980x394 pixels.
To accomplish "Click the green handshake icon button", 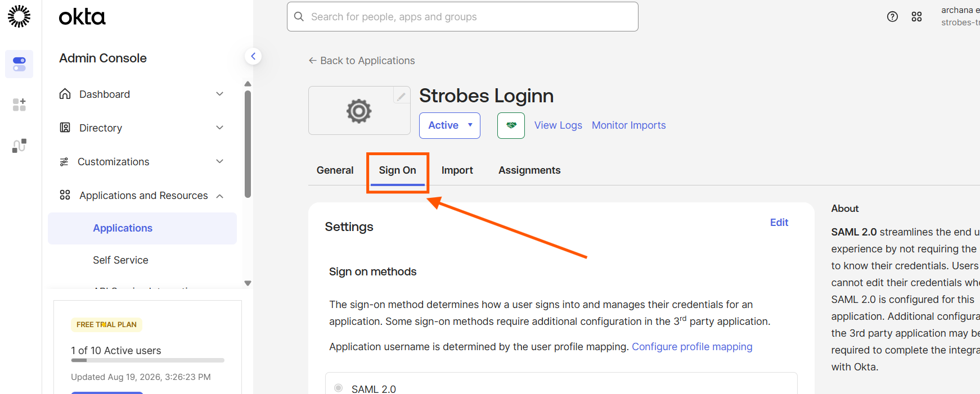I will tap(511, 125).
